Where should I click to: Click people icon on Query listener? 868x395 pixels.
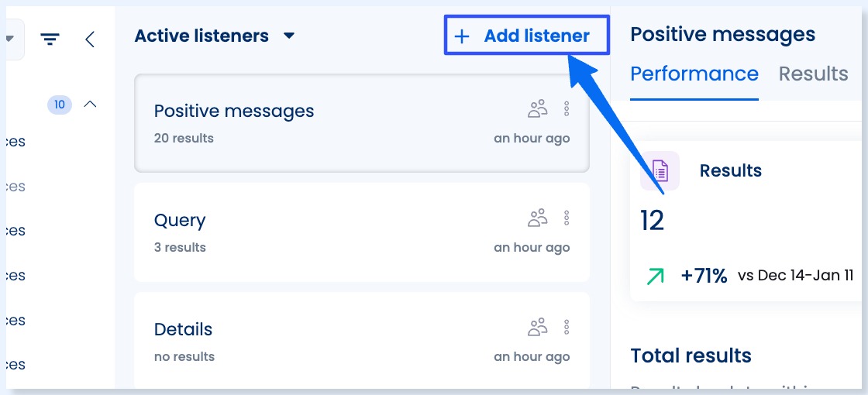pyautogui.click(x=537, y=218)
